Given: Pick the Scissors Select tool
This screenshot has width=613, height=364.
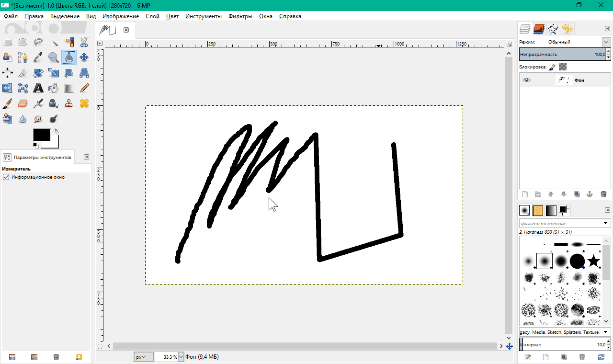Looking at the screenshot, I should (x=84, y=42).
